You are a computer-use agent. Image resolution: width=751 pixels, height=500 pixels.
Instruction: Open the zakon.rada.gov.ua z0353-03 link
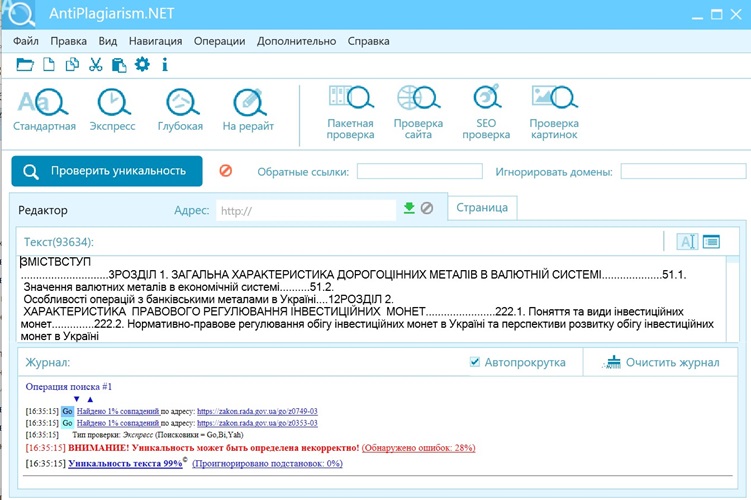257,423
